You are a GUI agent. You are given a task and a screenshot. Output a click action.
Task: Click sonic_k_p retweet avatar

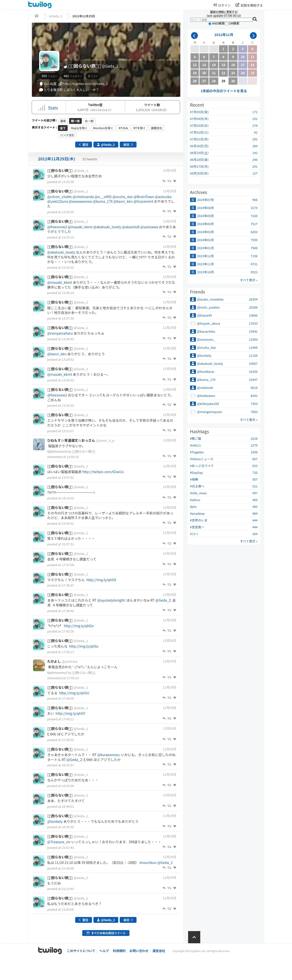(x=39, y=444)
